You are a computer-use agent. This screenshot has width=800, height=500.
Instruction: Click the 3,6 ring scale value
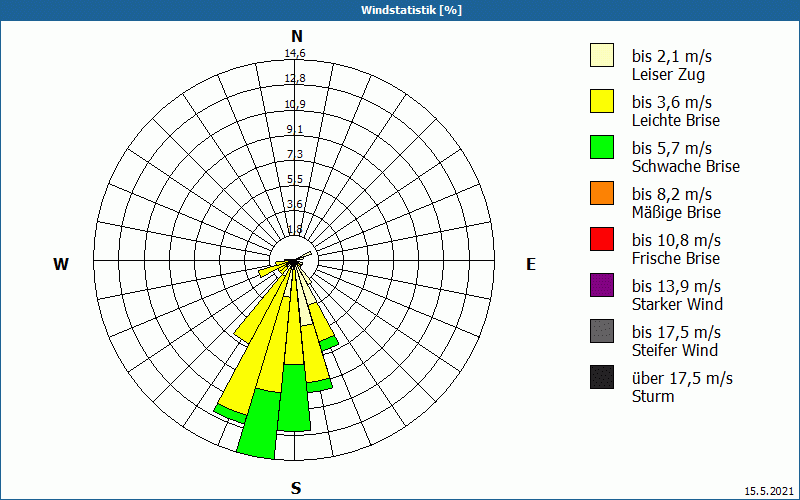pos(295,204)
